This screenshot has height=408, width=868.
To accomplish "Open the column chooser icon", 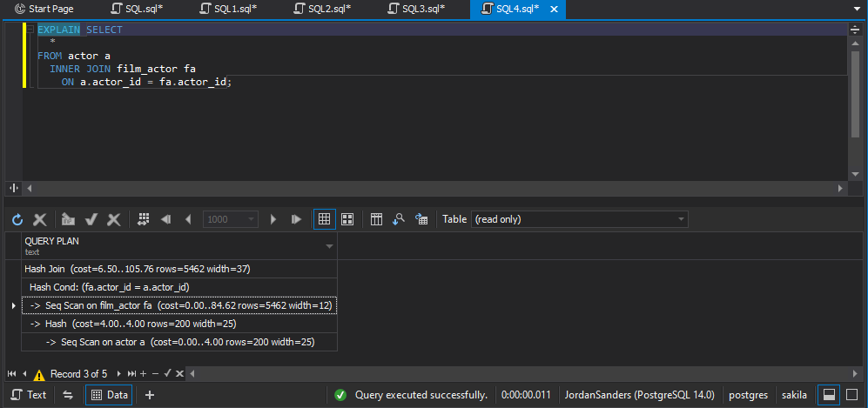I will (376, 219).
